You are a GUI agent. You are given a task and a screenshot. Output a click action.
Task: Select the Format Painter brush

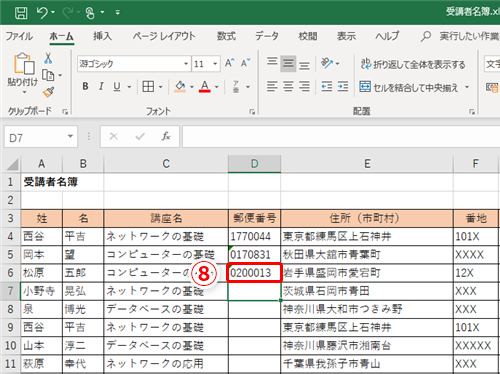(48, 92)
